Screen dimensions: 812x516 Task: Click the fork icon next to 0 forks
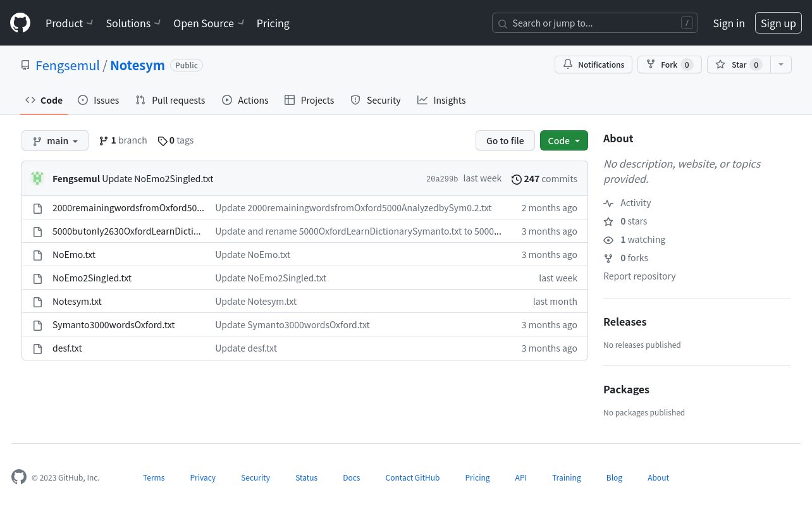tap(608, 258)
